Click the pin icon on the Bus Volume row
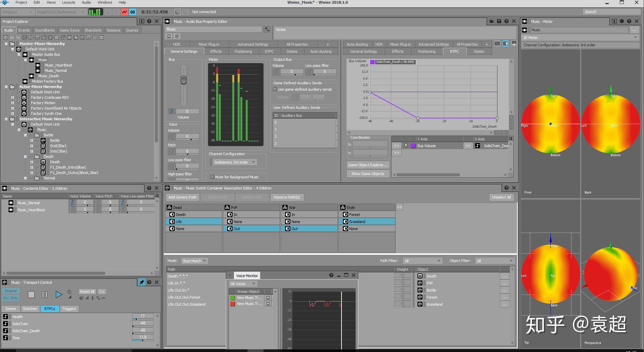 click(406, 146)
